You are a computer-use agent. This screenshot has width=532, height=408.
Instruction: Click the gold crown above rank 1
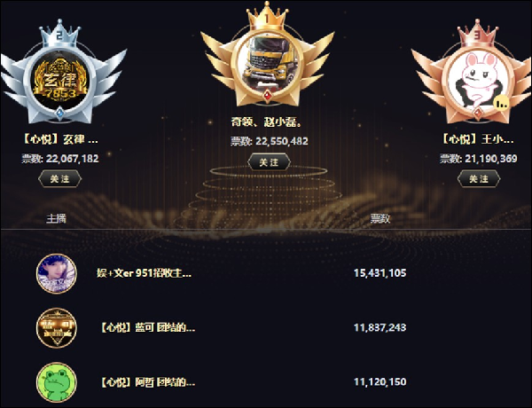pos(268,16)
